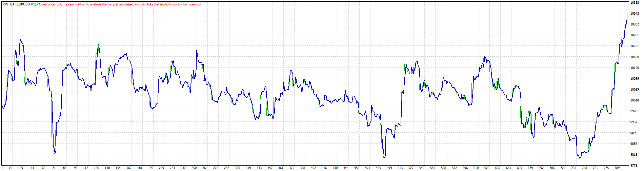Click the 209 label on the bottom axis
Screen dimensions: 644x171
[x=162, y=168]
